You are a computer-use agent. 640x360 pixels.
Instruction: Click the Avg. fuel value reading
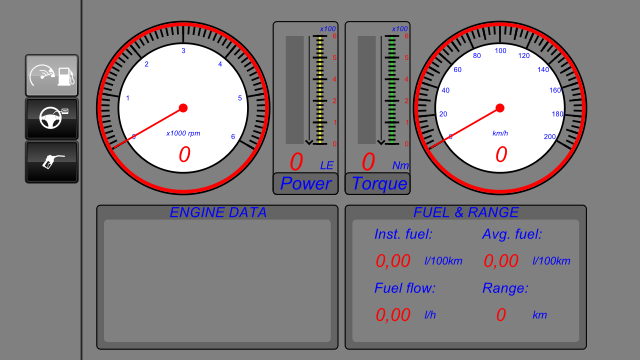tap(501, 261)
